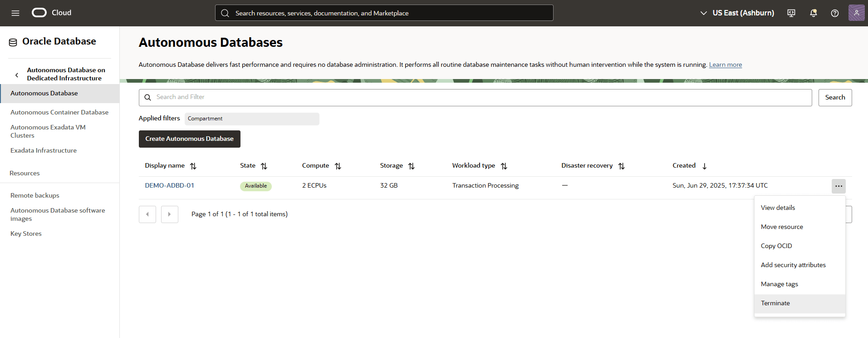This screenshot has height=338, width=868.
Task: Open Autonomous Exadata VM Clusters
Action: (x=48, y=131)
